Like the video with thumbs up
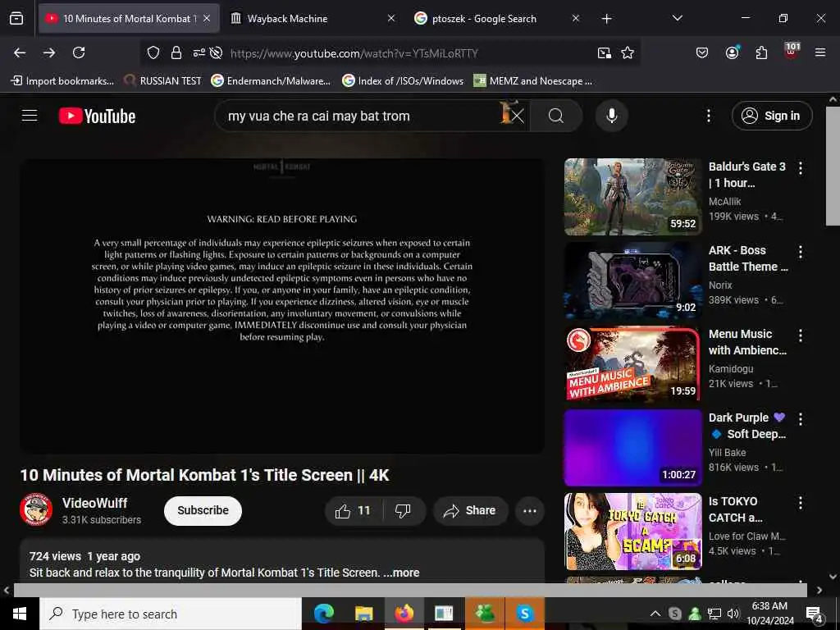 click(x=353, y=511)
